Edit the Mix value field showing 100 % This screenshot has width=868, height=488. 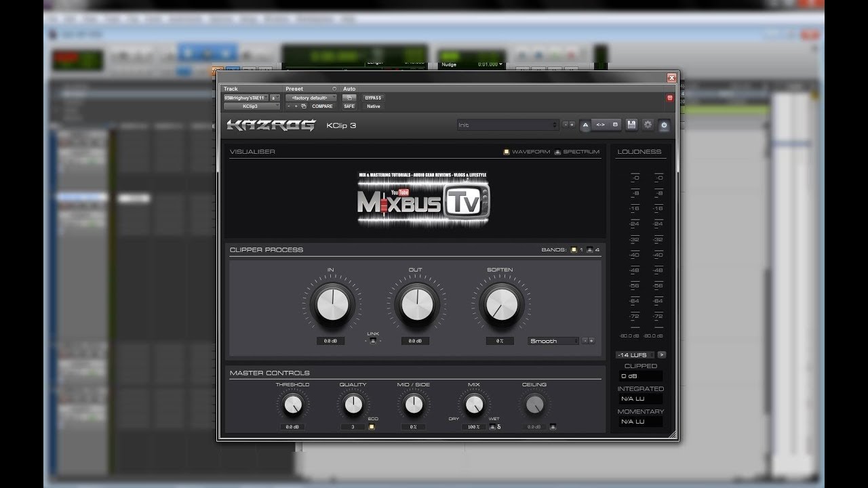[474, 427]
